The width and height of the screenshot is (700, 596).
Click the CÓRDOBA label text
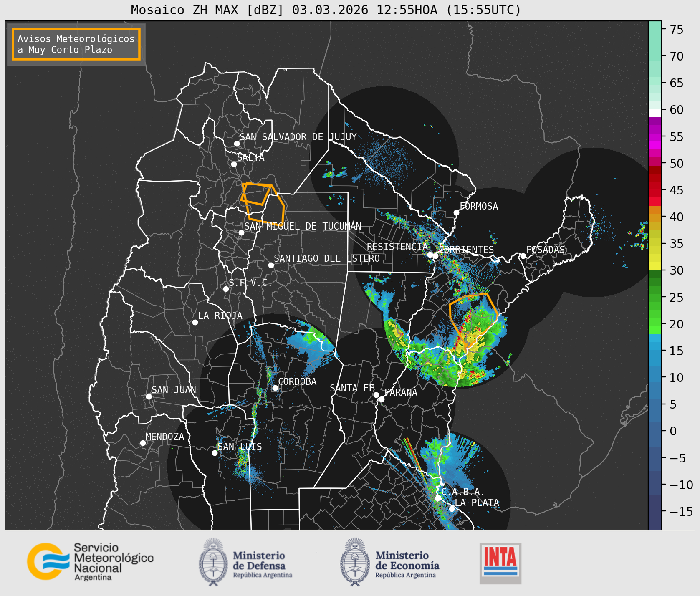pos(297,381)
